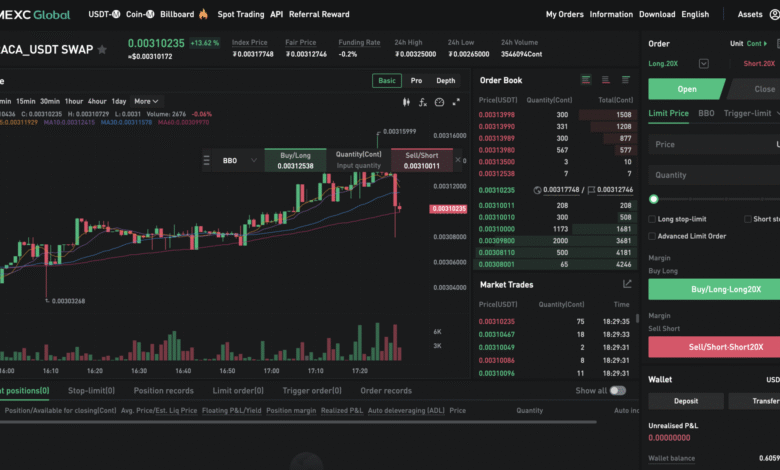780x470 pixels.
Task: Grab the quick-order panel drag handle
Action: click(206, 160)
